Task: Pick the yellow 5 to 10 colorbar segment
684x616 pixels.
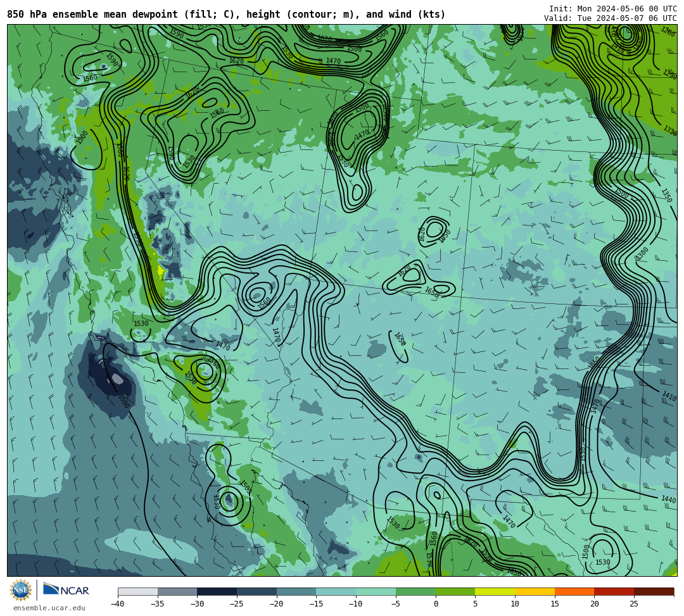Action: (x=495, y=591)
